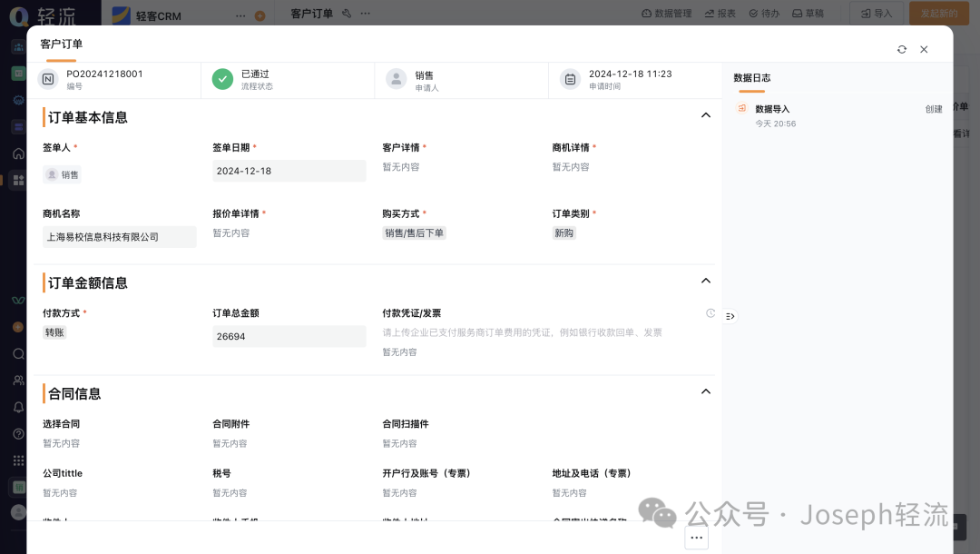Click the 创建 link in the data log
980x554 pixels.
point(933,109)
